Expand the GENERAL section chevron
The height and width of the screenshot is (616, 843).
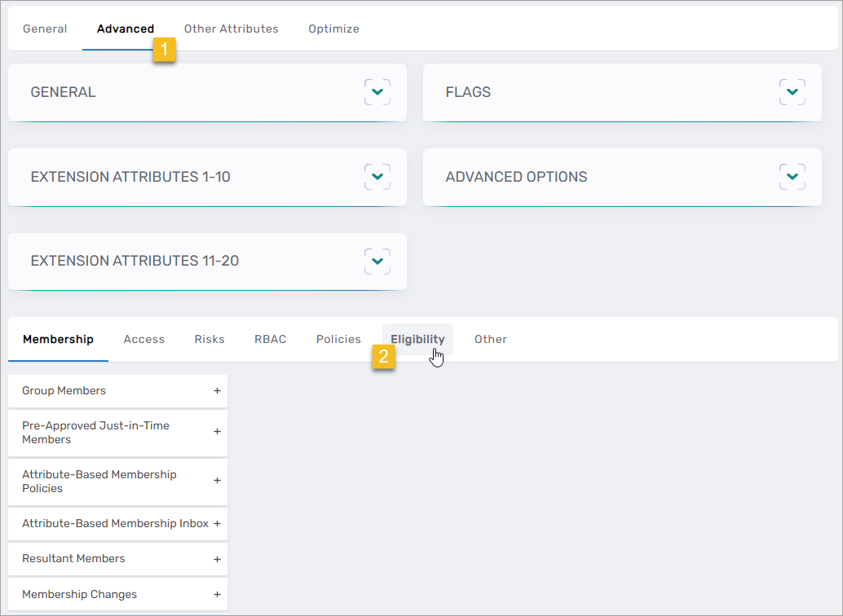click(377, 92)
